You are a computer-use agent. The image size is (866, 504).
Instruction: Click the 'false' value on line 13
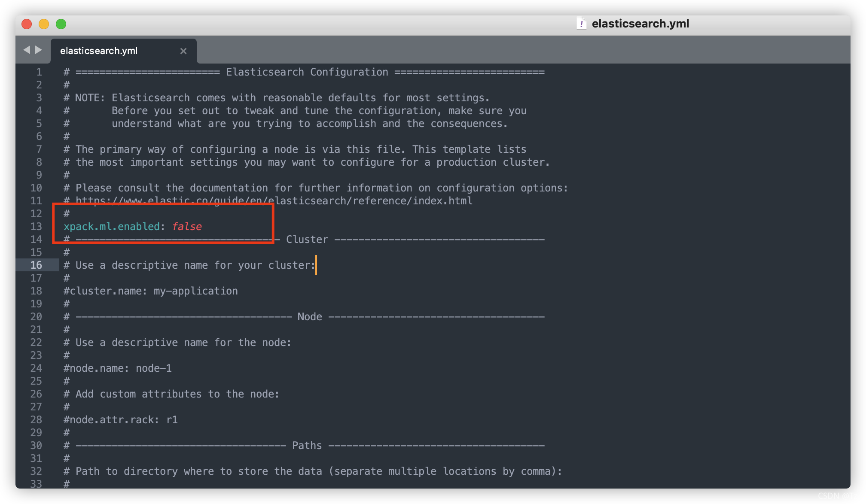click(187, 227)
